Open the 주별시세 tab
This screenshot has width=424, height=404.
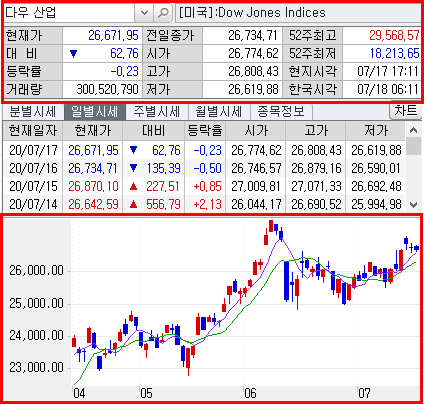tap(157, 112)
